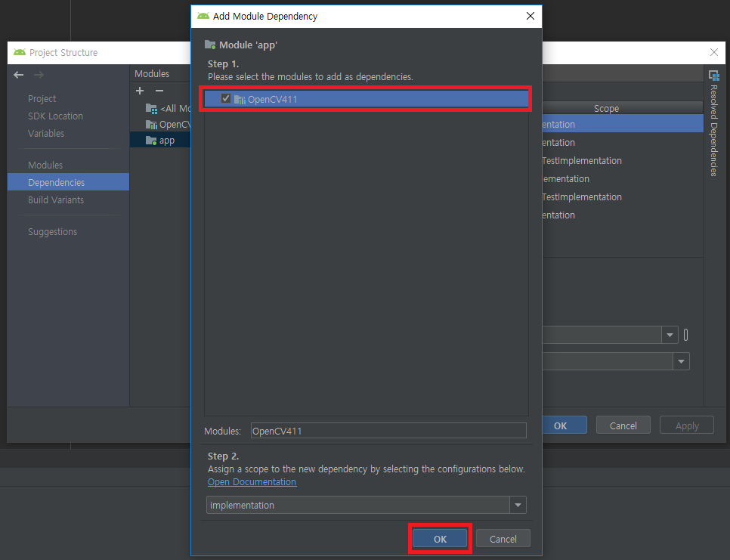Click the forward arrow in Project Structure
730x560 pixels.
click(x=39, y=75)
